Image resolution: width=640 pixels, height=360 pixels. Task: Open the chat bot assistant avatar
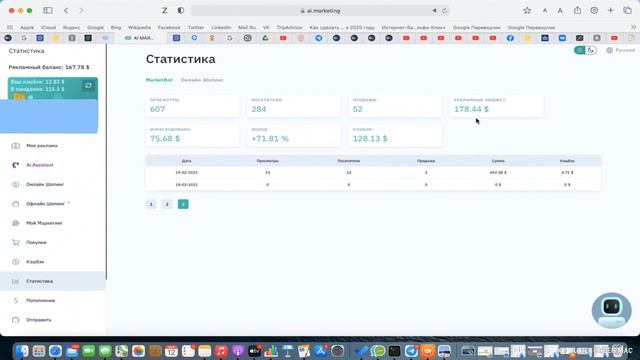coord(611,310)
